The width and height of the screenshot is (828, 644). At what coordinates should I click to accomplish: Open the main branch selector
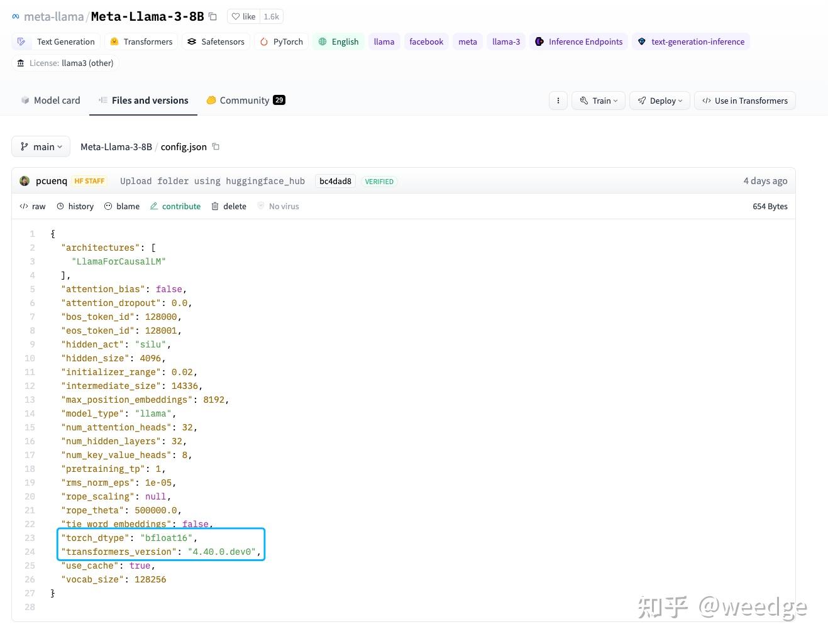point(40,146)
